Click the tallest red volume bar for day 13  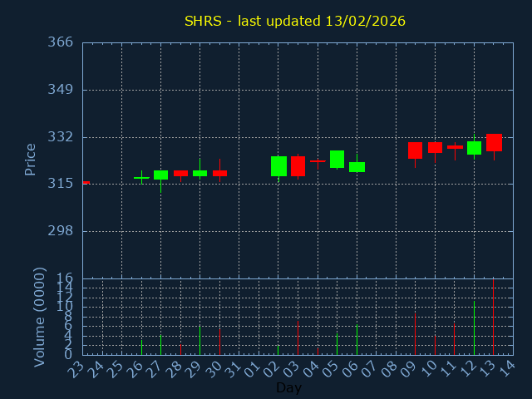pyautogui.click(x=493, y=318)
